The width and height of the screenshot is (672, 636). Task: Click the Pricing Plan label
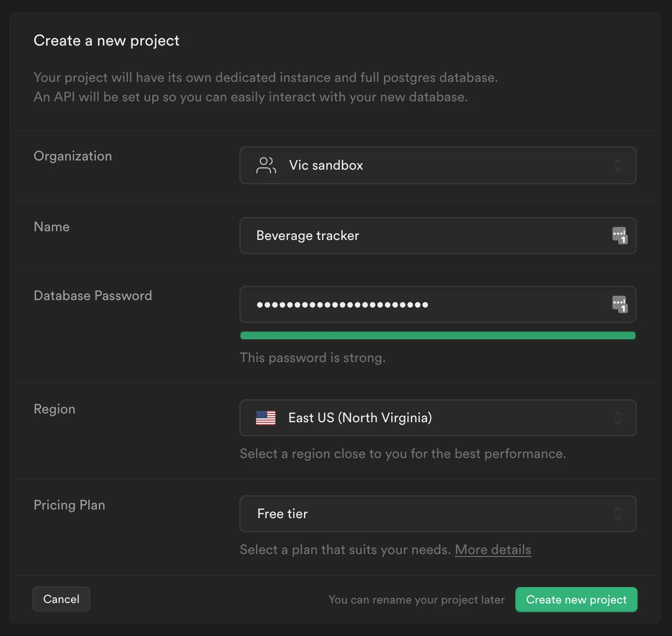click(69, 505)
